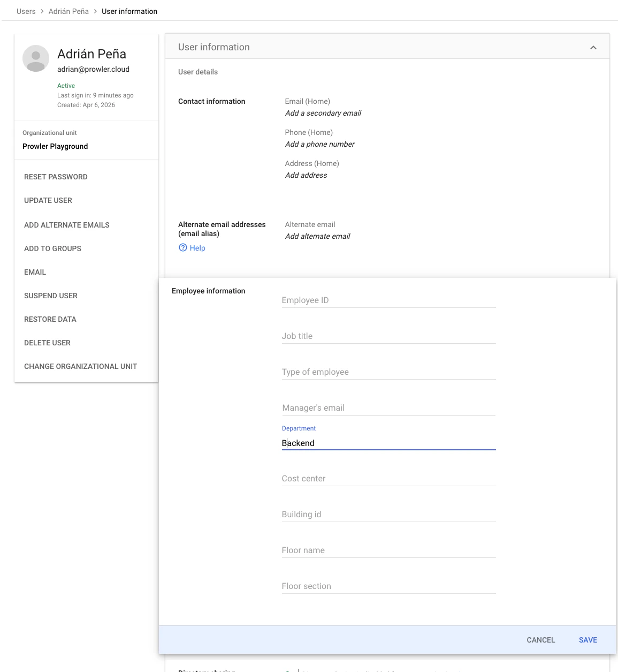The width and height of the screenshot is (618, 672).
Task: Click Add address under Contact information
Action: (306, 175)
